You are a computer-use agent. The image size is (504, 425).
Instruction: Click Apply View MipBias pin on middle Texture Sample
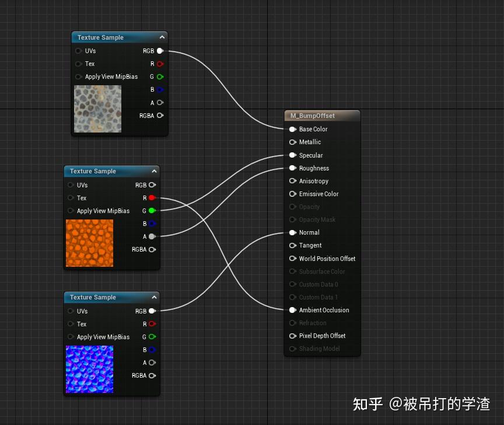click(70, 211)
